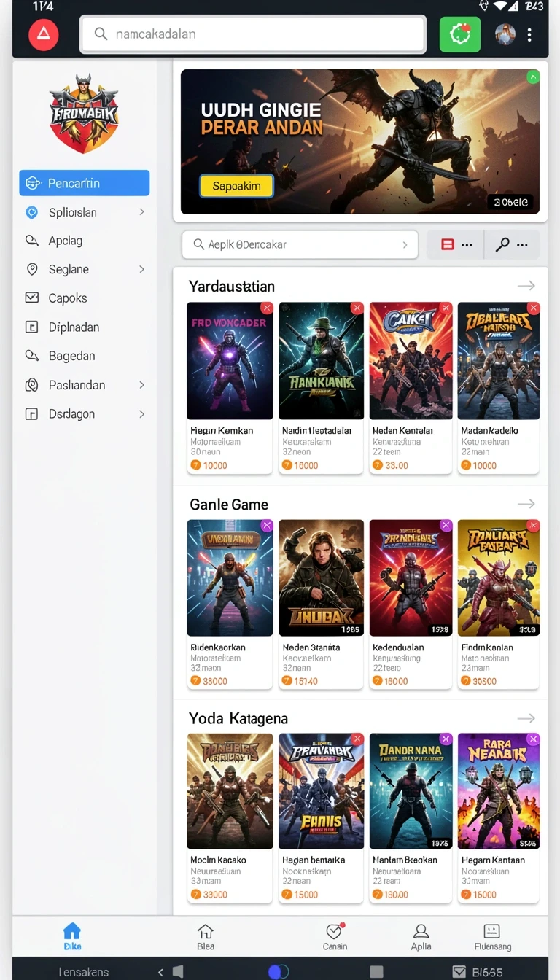Switch to the Fldensang bottom tab
Image resolution: width=560 pixels, height=980 pixels.
click(x=492, y=936)
